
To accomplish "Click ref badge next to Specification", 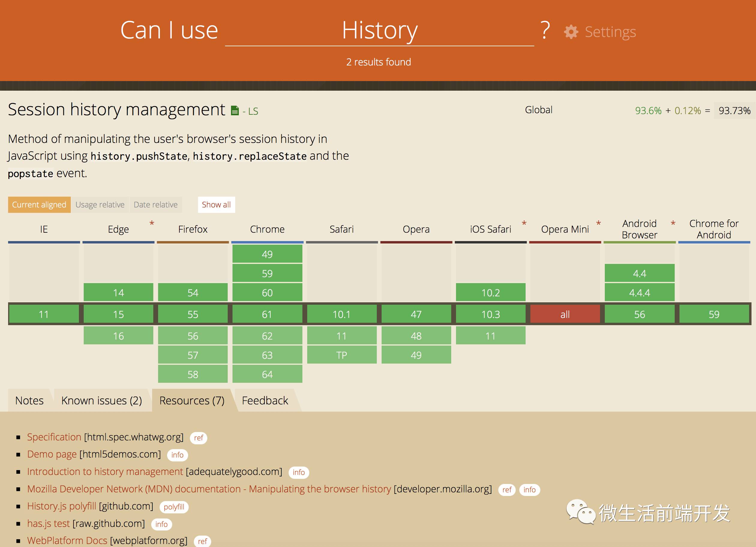I will pos(198,438).
